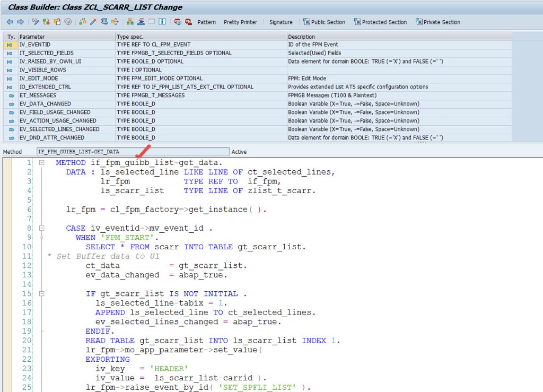This screenshot has height=392, width=543.
Task: Click the Pattern button
Action: [206, 22]
